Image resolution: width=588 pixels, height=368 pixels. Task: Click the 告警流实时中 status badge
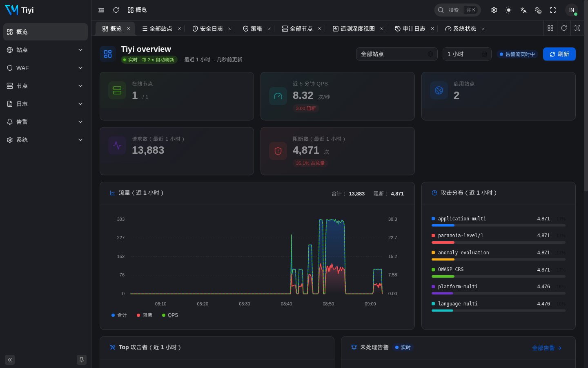(x=517, y=54)
